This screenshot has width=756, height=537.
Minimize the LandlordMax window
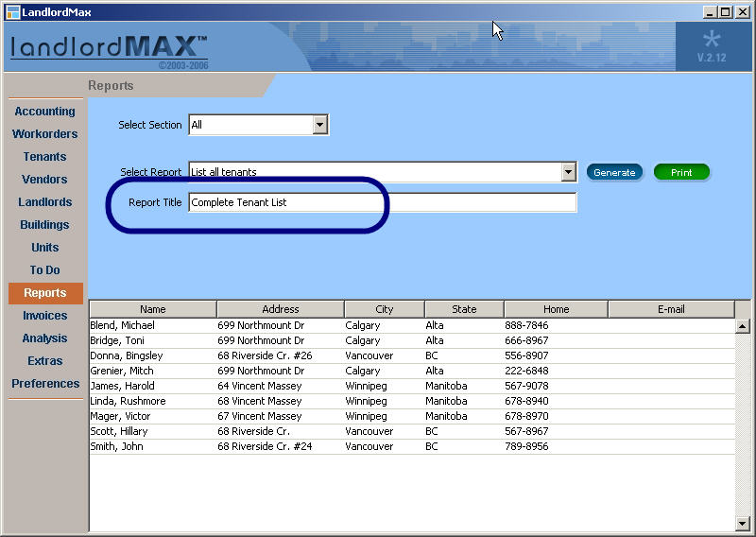[709, 12]
